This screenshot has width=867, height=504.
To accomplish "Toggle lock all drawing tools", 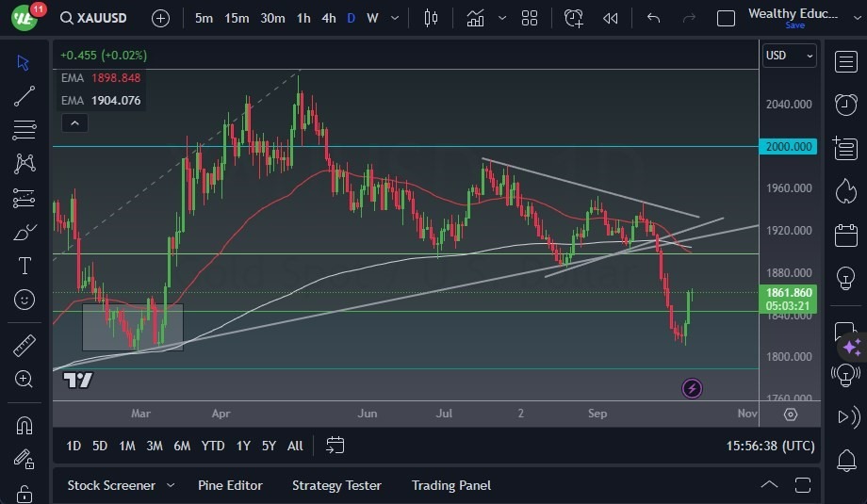I will pos(25,493).
